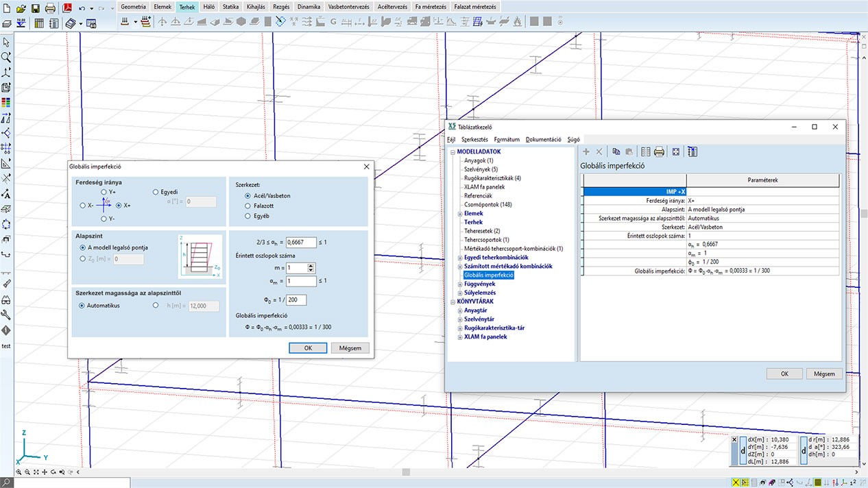Click the New document icon
The width and height of the screenshot is (868, 488).
[8, 8]
